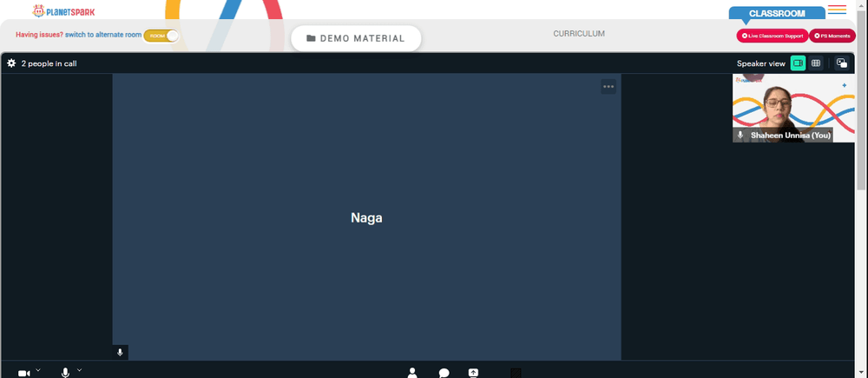Click the PlanetSpark logo
This screenshot has height=378, width=868.
63,11
